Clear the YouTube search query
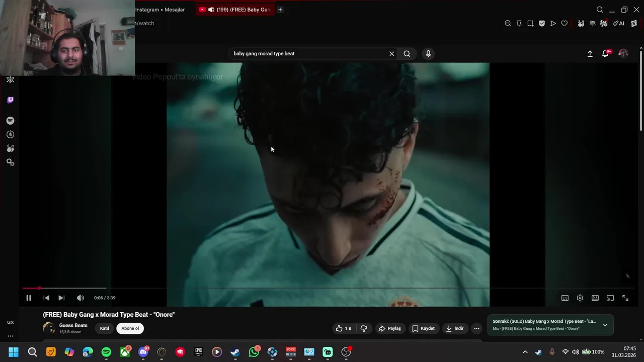644x362 pixels. 391,53
